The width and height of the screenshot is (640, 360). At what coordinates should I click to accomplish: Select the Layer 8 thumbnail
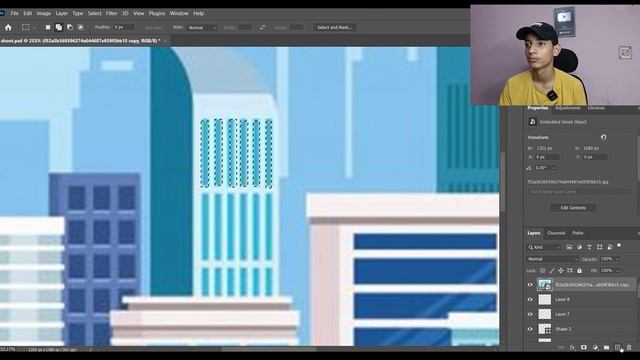[x=544, y=300]
